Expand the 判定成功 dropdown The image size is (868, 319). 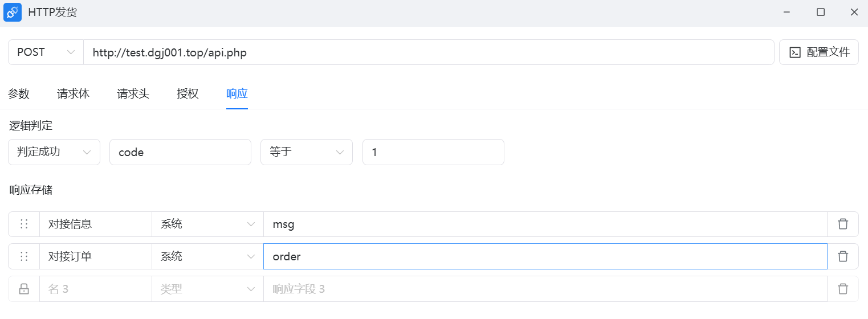[x=54, y=152]
